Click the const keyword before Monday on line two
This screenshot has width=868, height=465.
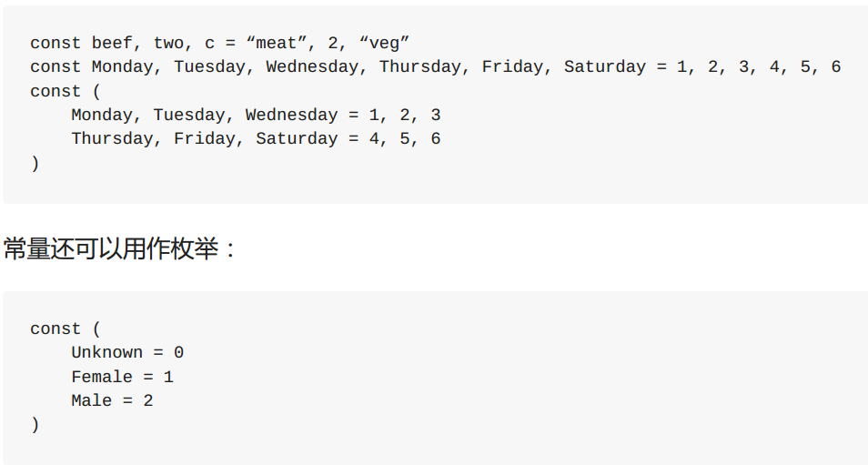56,67
